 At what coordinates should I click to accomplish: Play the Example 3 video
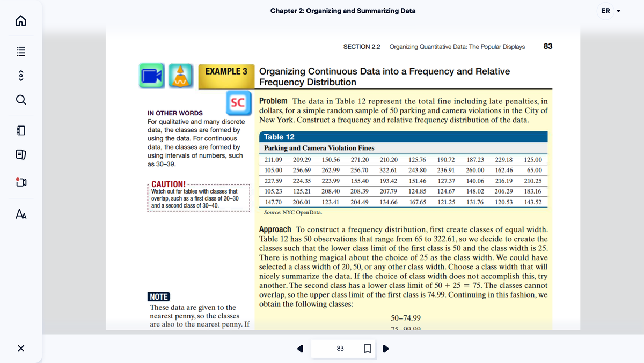[x=151, y=76]
